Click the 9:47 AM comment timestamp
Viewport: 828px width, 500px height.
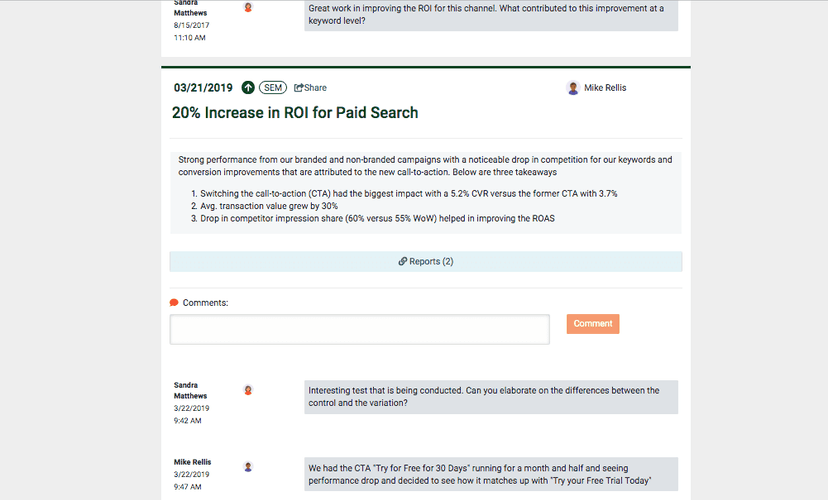coord(187,487)
